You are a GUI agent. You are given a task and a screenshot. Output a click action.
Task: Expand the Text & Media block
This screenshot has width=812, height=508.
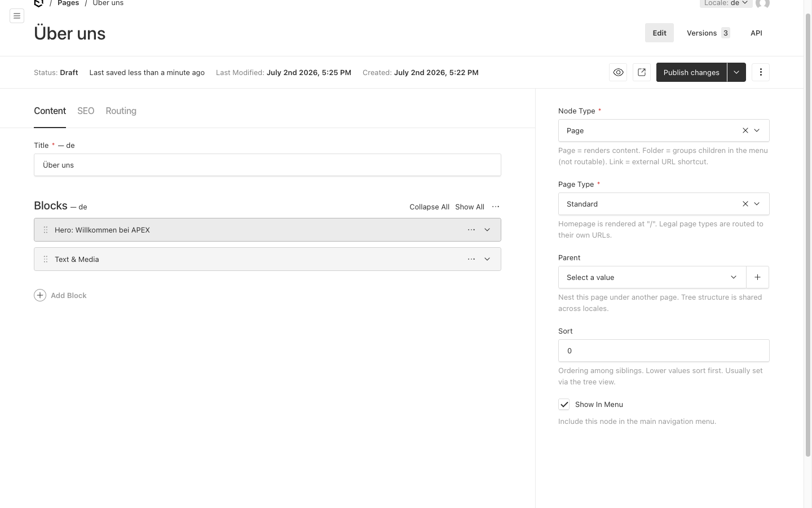(487, 259)
